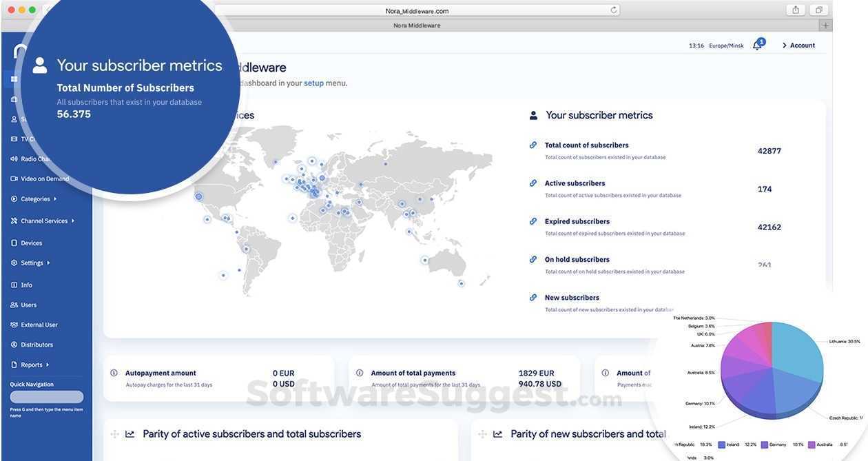Click the Quick Navigation input field
This screenshot has width=868, height=461.
coord(47,397)
